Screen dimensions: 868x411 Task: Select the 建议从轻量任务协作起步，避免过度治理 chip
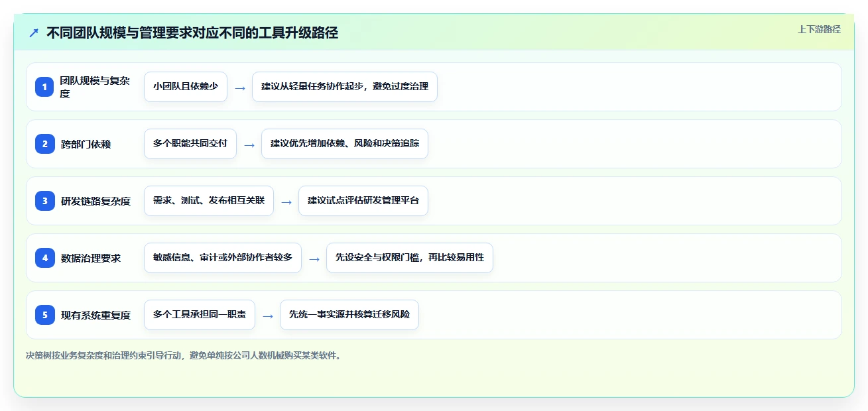(345, 87)
